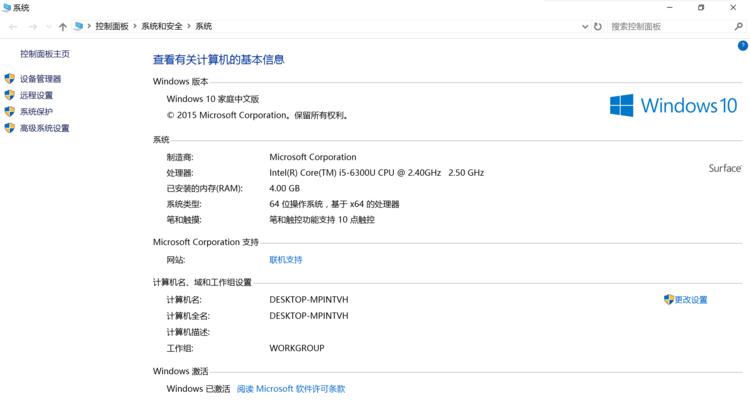The height and width of the screenshot is (400, 750).
Task: Click DESKTOP-MPINTVH beside 计算机全名
Action: (309, 316)
